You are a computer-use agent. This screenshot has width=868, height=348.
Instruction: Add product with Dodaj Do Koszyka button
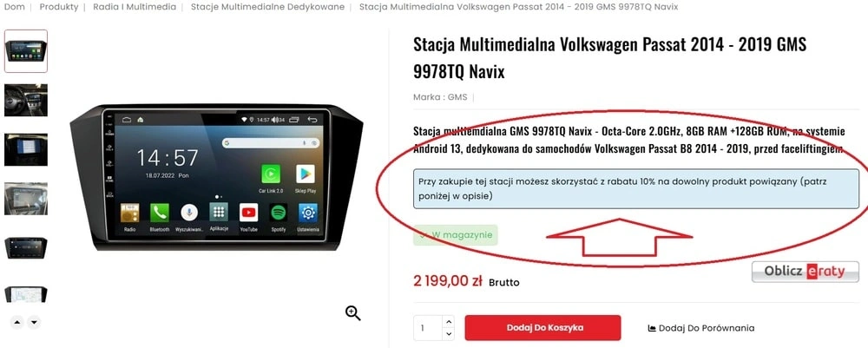pos(542,328)
